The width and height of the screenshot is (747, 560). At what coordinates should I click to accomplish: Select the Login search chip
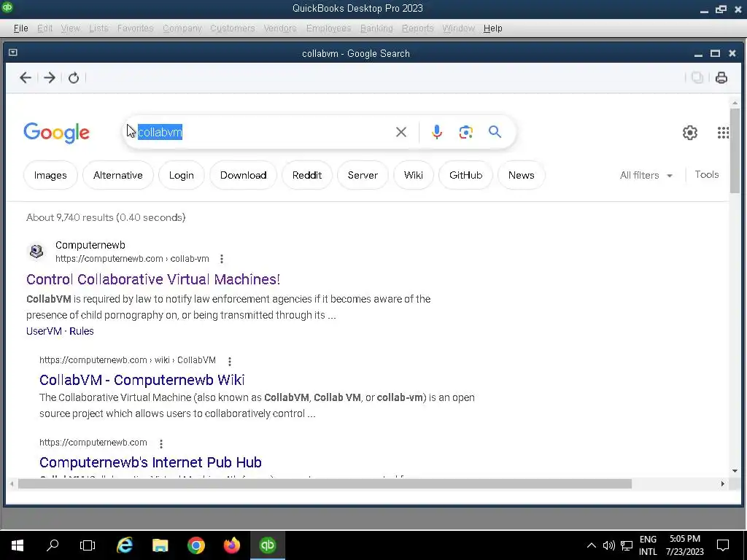[x=182, y=175]
